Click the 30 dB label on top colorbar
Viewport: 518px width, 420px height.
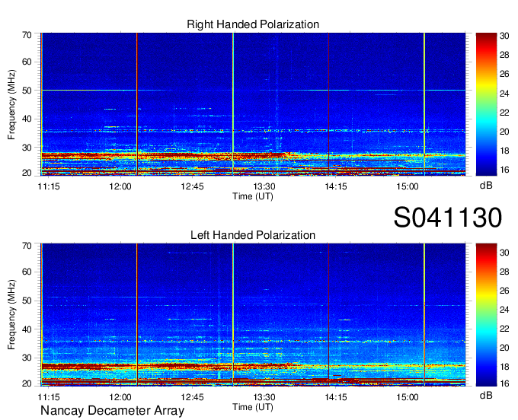tap(504, 36)
